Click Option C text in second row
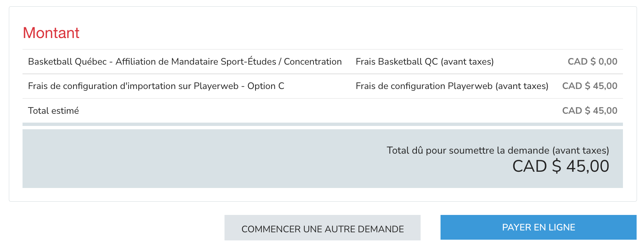Image resolution: width=644 pixels, height=243 pixels. pos(266,86)
